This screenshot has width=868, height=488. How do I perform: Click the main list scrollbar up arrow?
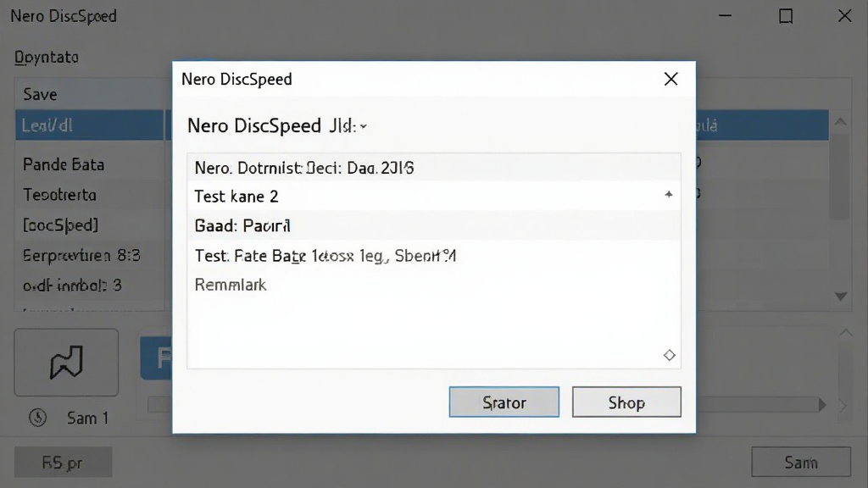click(840, 122)
